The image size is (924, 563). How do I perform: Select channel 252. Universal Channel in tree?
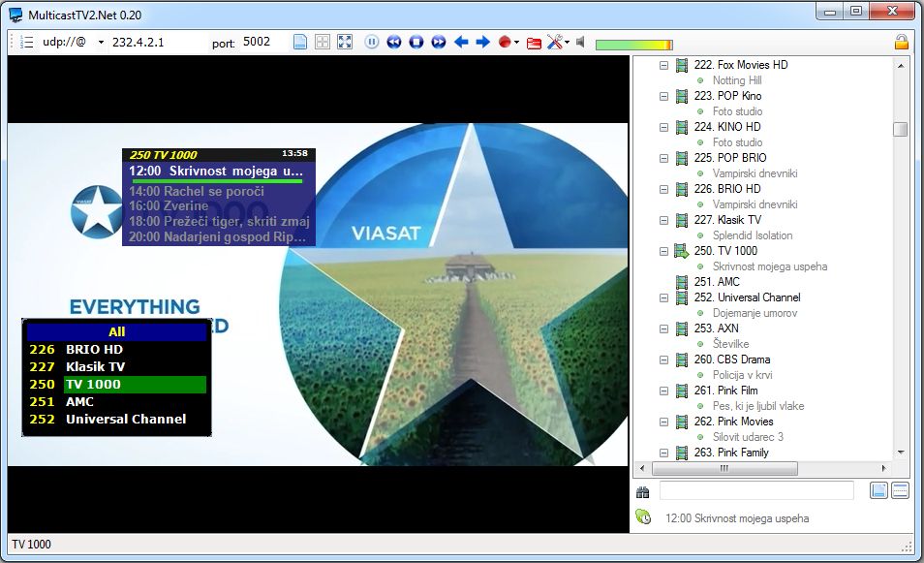pos(747,297)
